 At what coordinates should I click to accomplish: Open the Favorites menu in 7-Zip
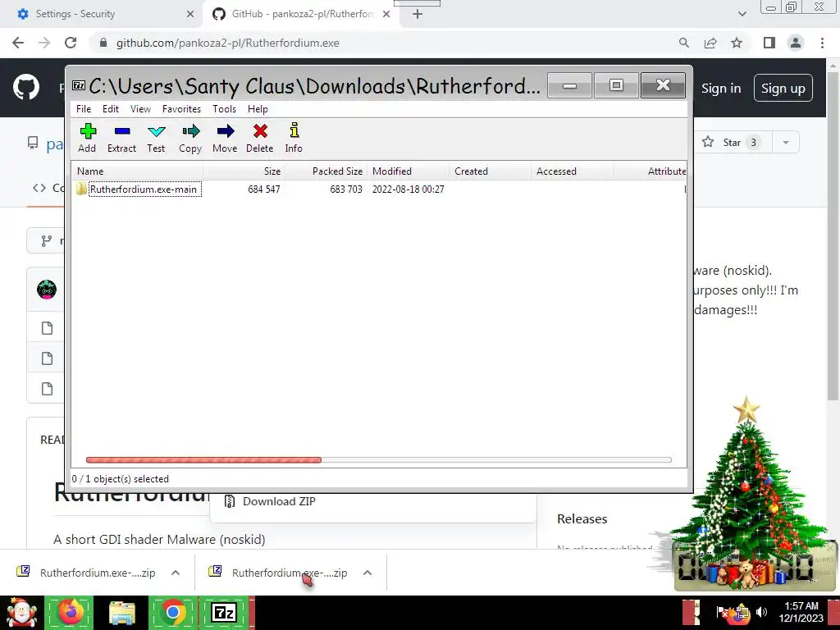coord(181,109)
